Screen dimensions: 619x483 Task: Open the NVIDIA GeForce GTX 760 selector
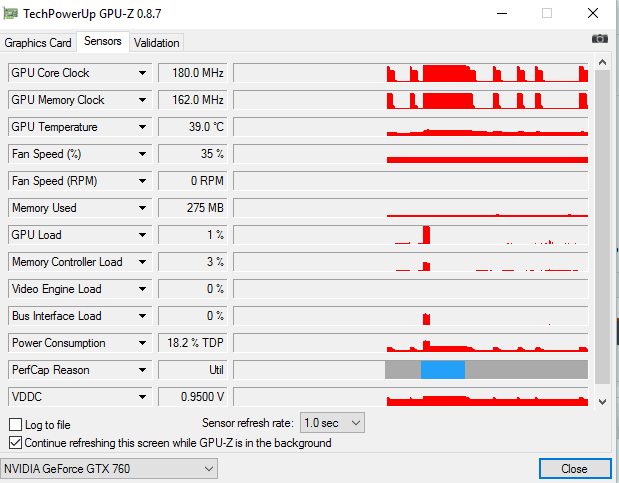tap(109, 469)
